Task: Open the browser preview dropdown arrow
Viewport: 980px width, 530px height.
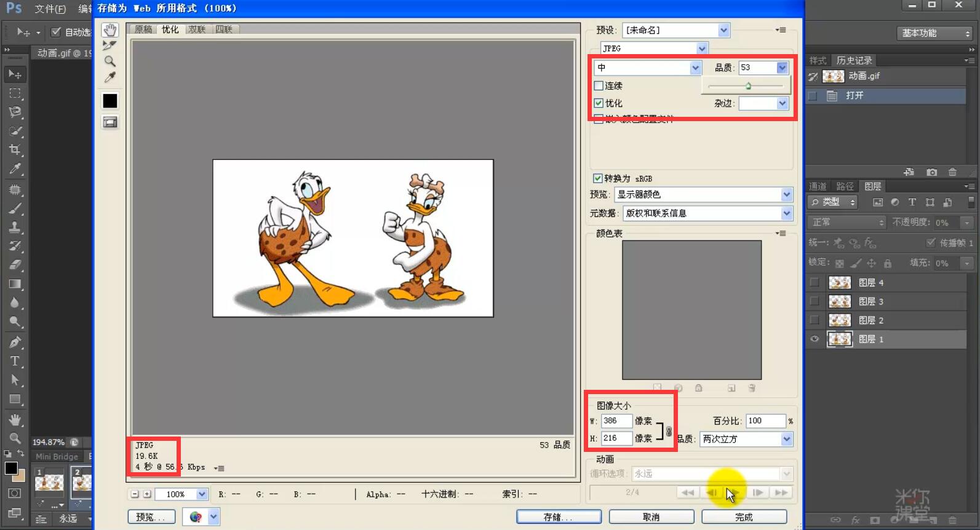Action: click(213, 517)
